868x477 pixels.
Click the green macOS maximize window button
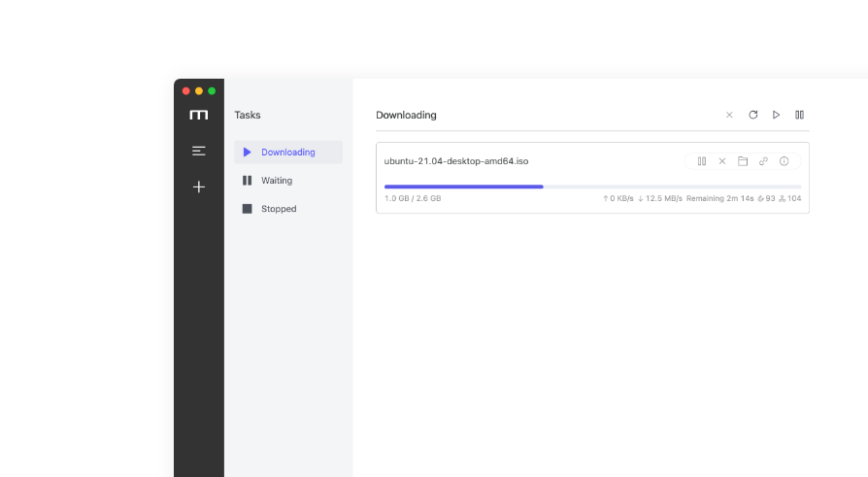212,91
